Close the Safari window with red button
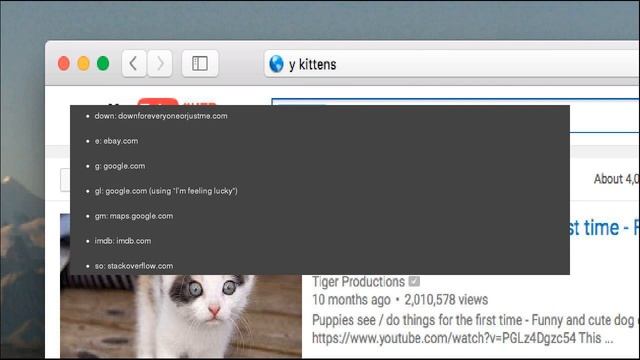Screen dimensions: 640x360 tap(64, 64)
